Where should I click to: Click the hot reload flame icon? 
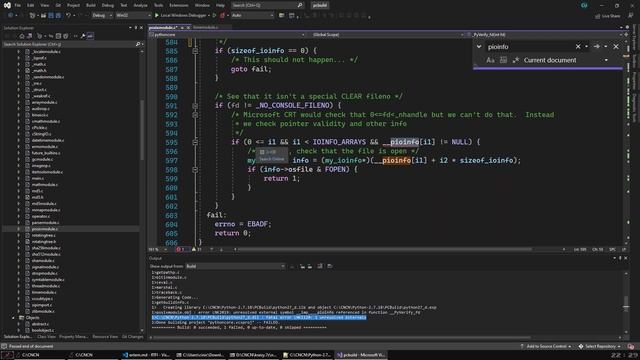(222, 16)
